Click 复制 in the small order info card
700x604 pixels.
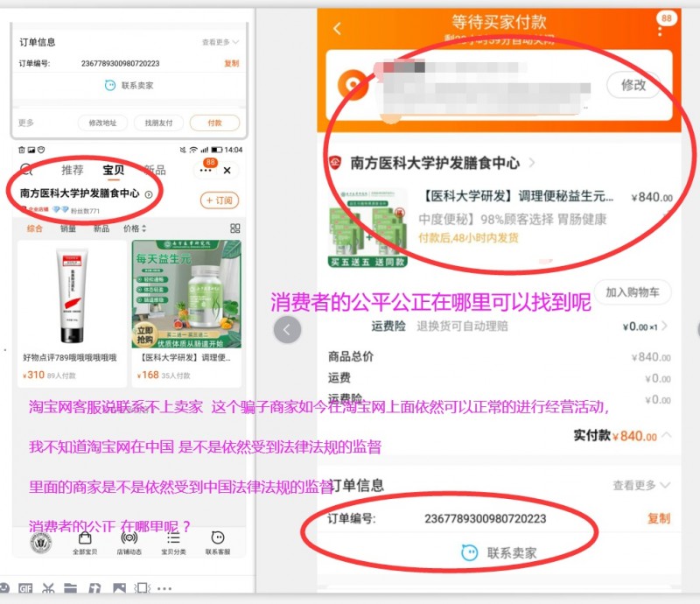(x=231, y=63)
